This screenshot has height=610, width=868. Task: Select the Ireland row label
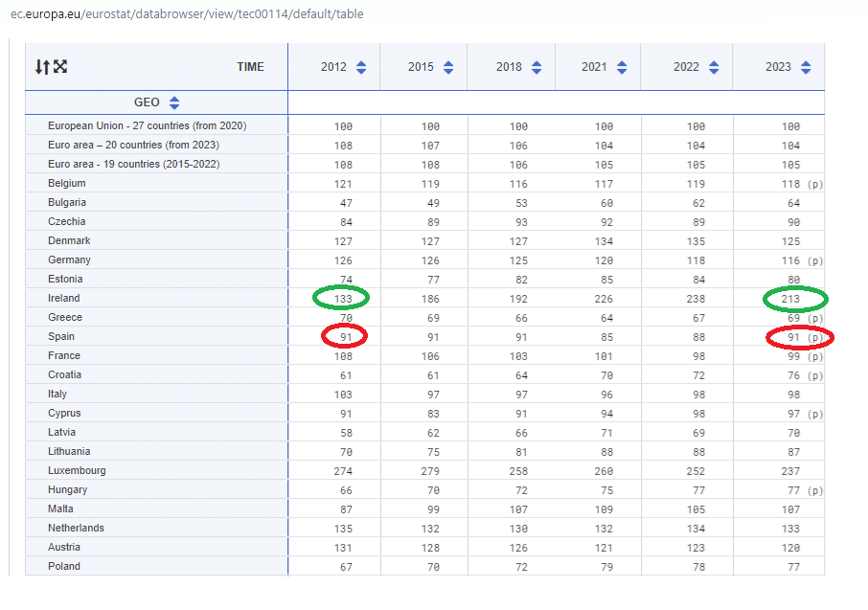point(65,299)
